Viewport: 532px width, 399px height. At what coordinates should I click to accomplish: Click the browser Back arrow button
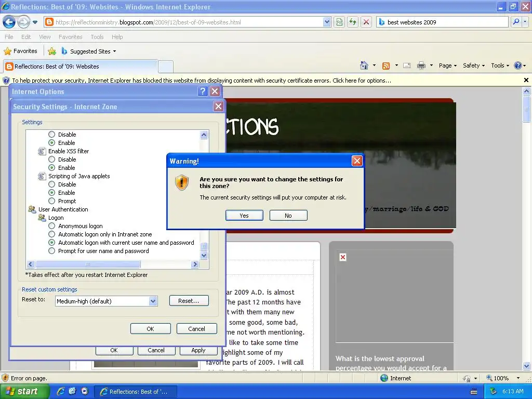pyautogui.click(x=9, y=22)
